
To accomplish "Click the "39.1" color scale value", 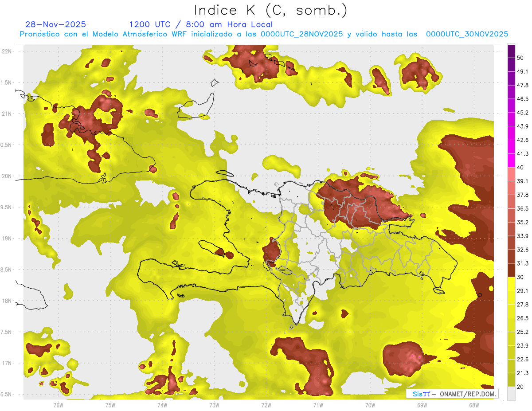I will (523, 181).
